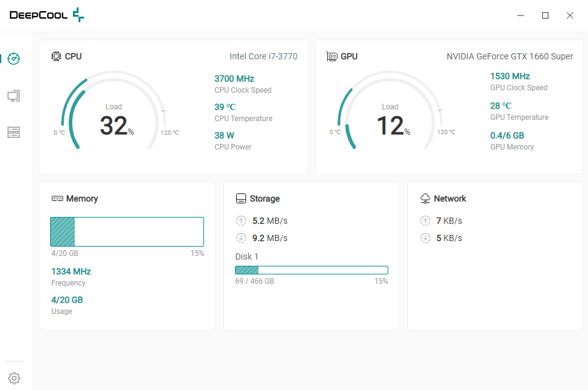
Task: Open the monitor display page in sidebar
Action: [x=14, y=96]
